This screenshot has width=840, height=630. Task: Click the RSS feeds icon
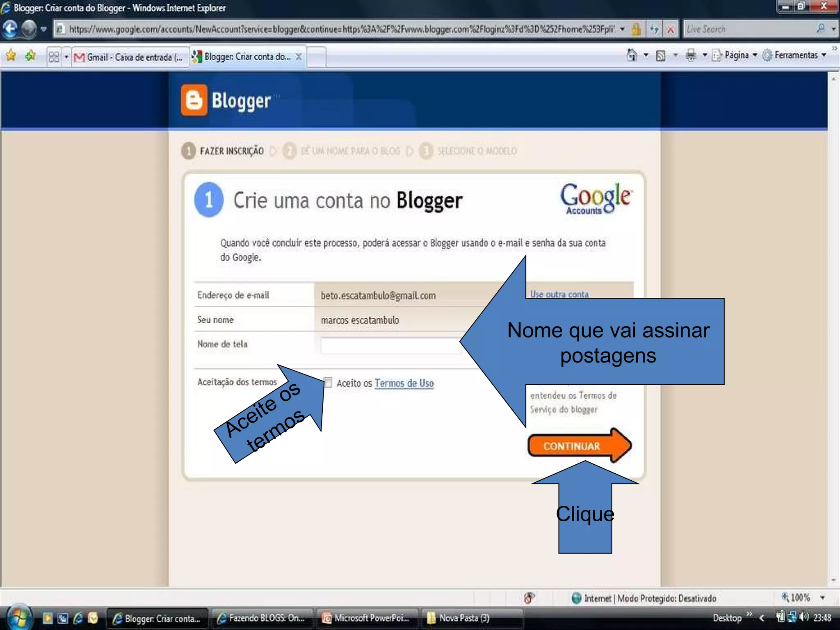(x=660, y=56)
